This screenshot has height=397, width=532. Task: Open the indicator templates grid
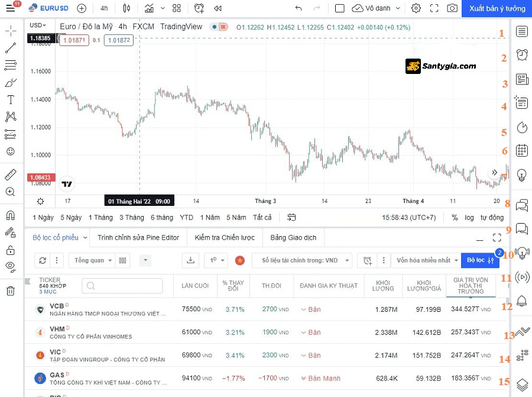coord(176,8)
